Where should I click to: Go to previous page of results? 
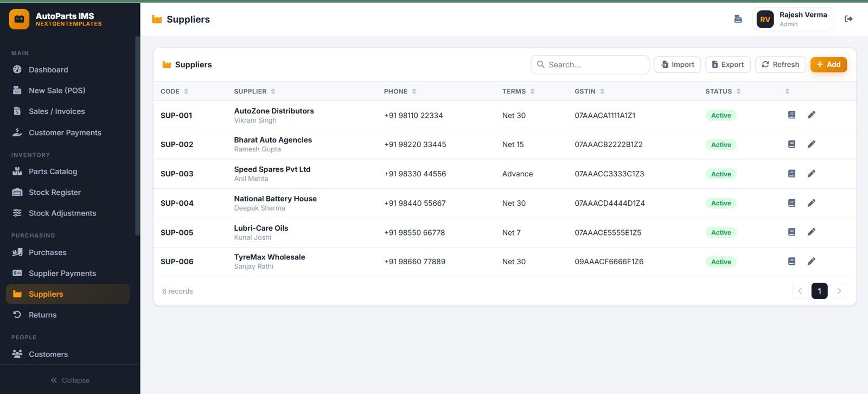tap(800, 291)
